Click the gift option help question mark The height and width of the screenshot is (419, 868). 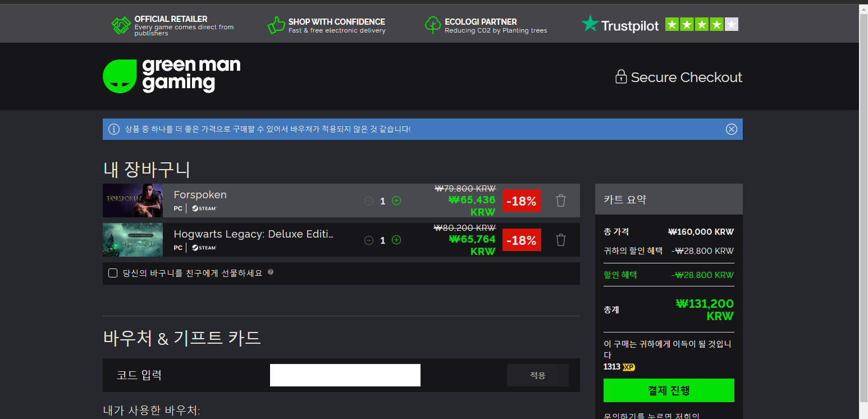tap(271, 272)
